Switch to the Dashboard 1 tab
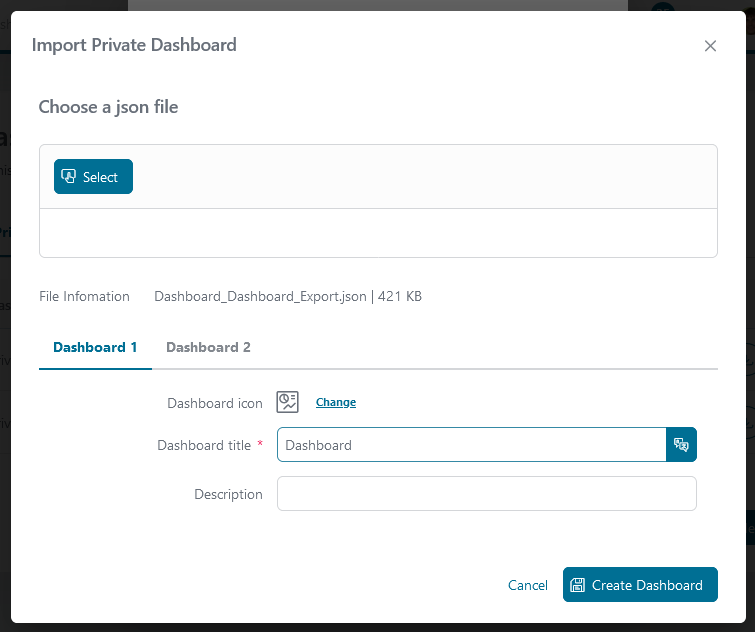The image size is (755, 632). tap(95, 347)
